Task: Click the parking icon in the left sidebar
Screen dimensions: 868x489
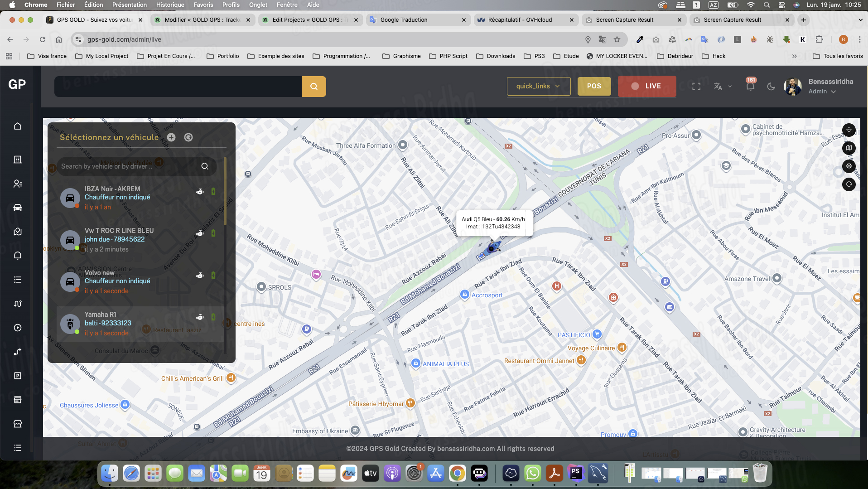Action: click(18, 376)
